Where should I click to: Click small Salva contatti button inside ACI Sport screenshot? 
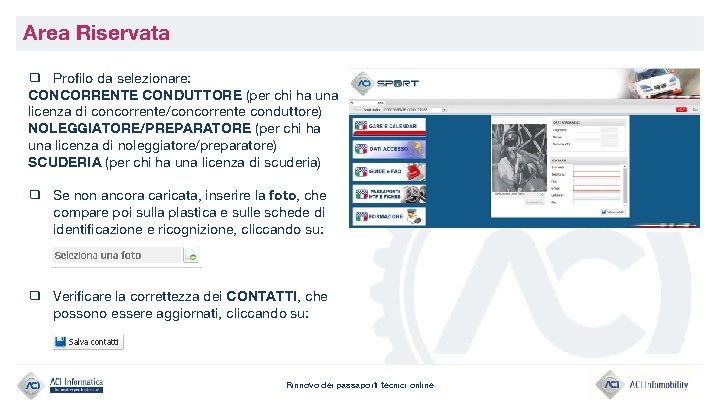[613, 212]
